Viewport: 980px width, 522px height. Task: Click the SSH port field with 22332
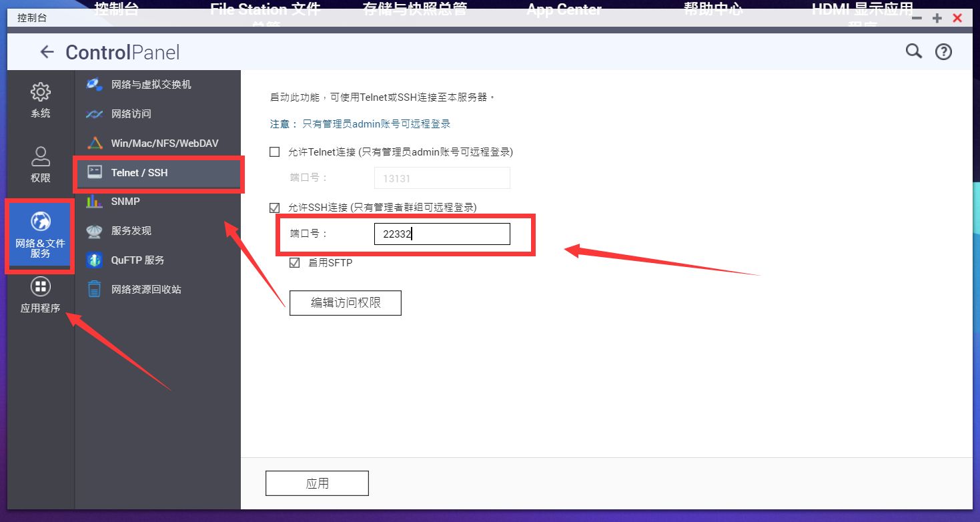442,234
